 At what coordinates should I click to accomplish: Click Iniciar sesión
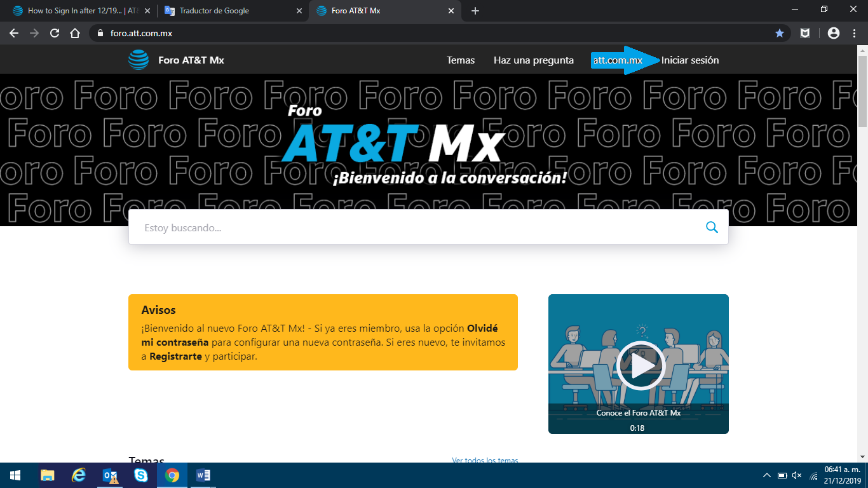point(690,60)
